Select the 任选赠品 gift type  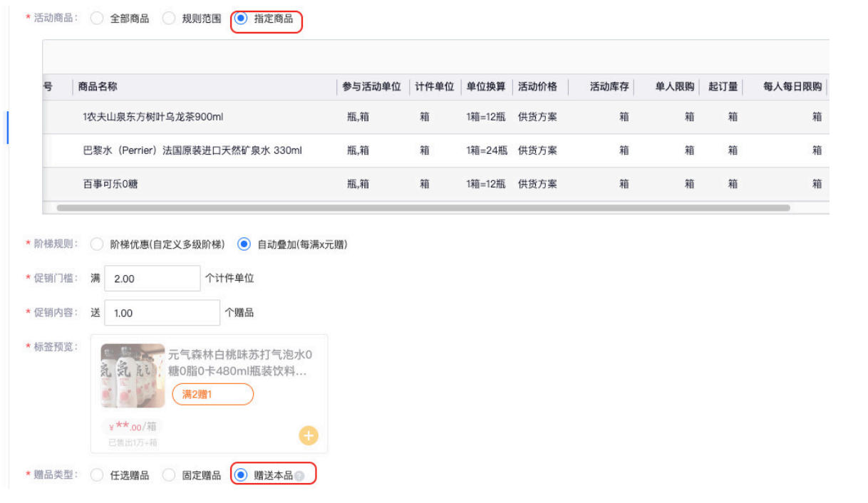tap(98, 475)
